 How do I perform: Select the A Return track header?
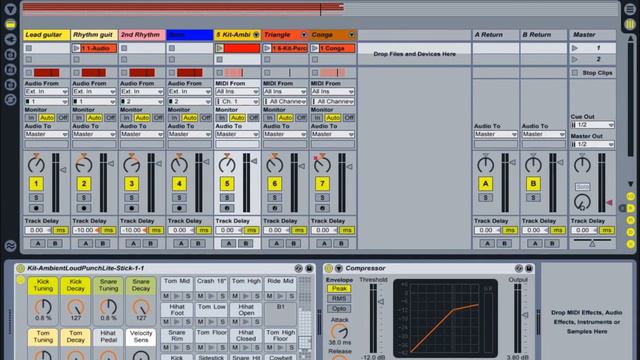(x=496, y=35)
